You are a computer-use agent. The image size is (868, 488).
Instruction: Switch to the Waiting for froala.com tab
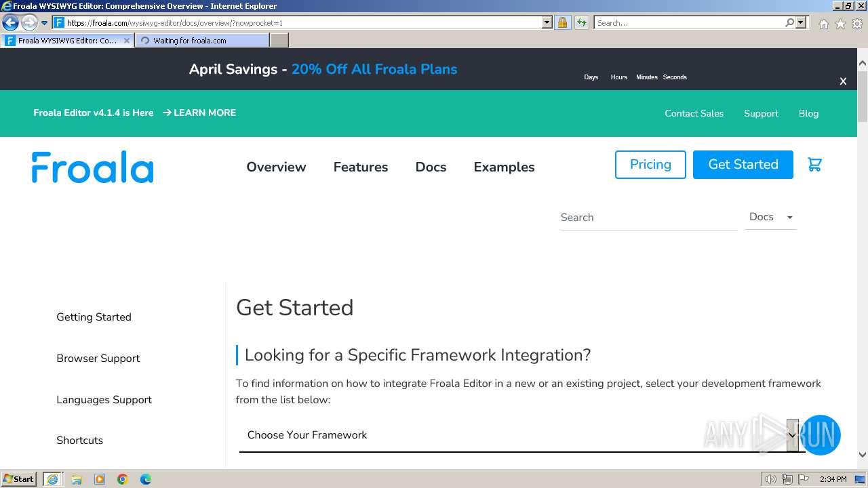(x=201, y=41)
